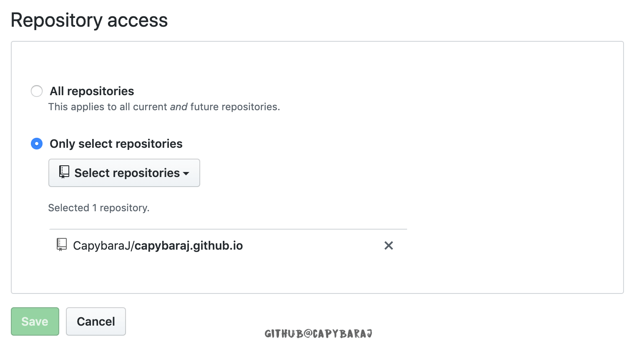Click the bold capybaraj.github.io repository name

pyautogui.click(x=189, y=245)
